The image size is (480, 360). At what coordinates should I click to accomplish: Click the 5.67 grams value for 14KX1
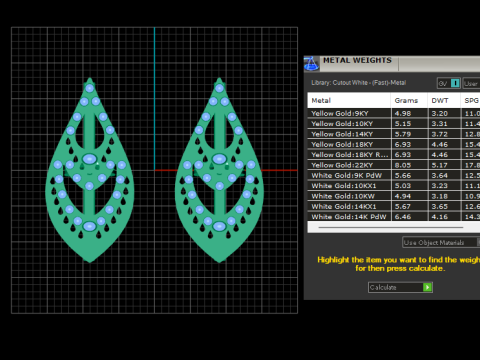pyautogui.click(x=403, y=206)
